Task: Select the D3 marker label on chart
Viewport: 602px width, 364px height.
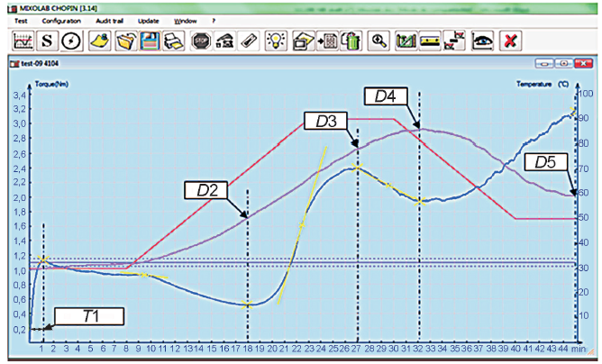Action: [320, 121]
